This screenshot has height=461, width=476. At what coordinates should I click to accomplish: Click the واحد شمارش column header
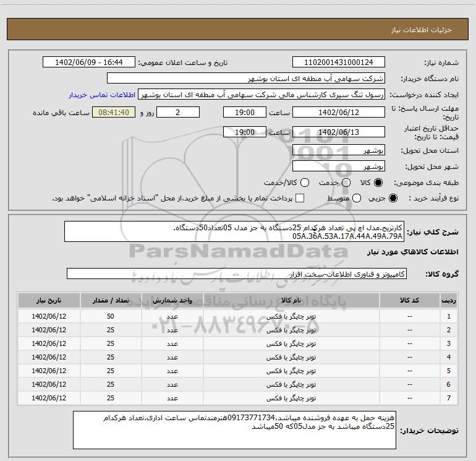point(172,301)
